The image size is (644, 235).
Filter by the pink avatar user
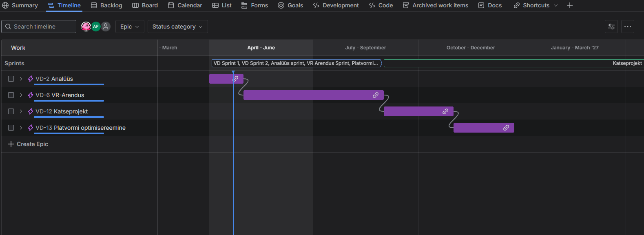[86, 27]
